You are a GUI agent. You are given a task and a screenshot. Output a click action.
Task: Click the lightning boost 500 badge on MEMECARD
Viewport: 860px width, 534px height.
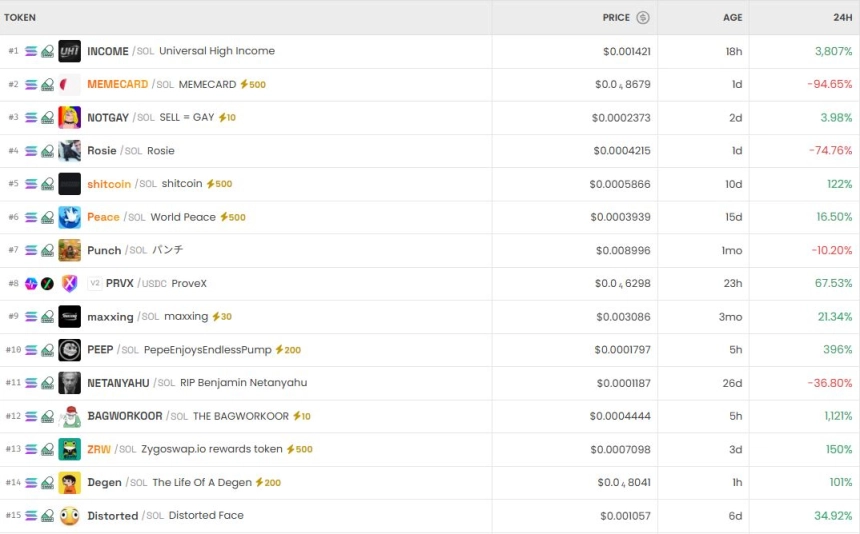coord(253,85)
